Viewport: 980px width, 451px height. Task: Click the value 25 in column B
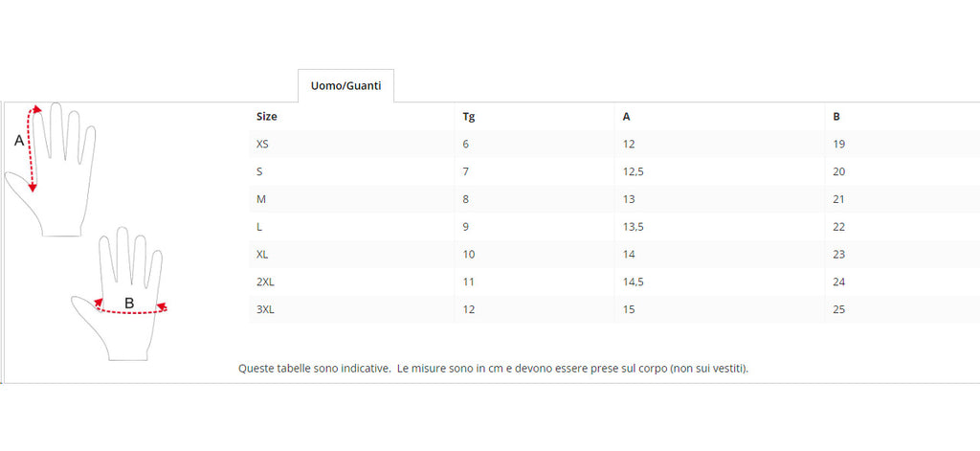(x=839, y=310)
